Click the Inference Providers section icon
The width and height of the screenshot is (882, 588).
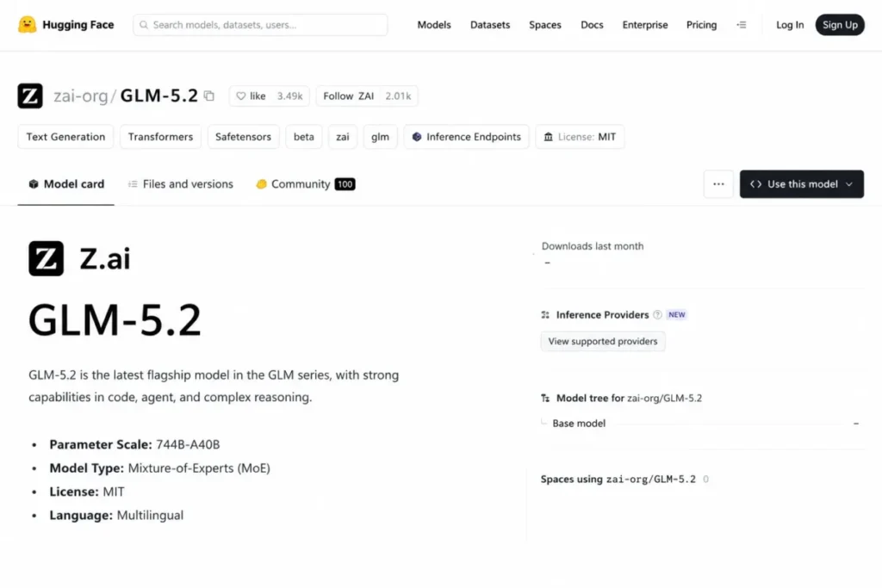click(x=545, y=315)
